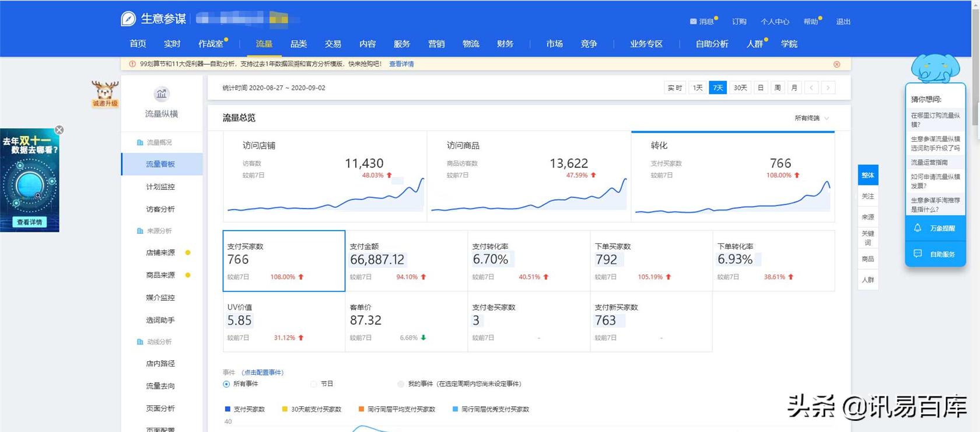Jump to 整体 section anchor
This screenshot has width=980, height=432.
pyautogui.click(x=868, y=175)
